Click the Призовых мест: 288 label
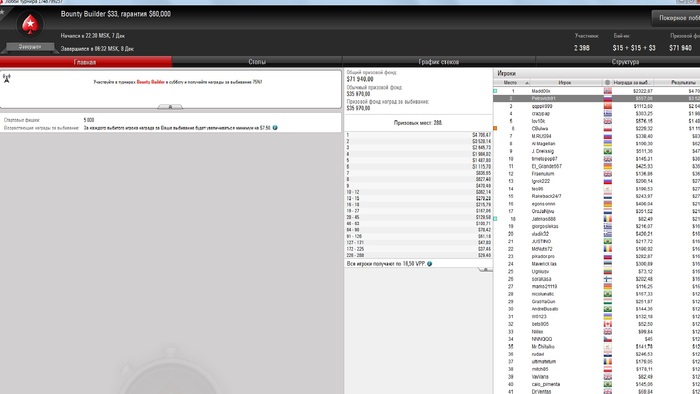700x394 pixels. pyautogui.click(x=418, y=123)
